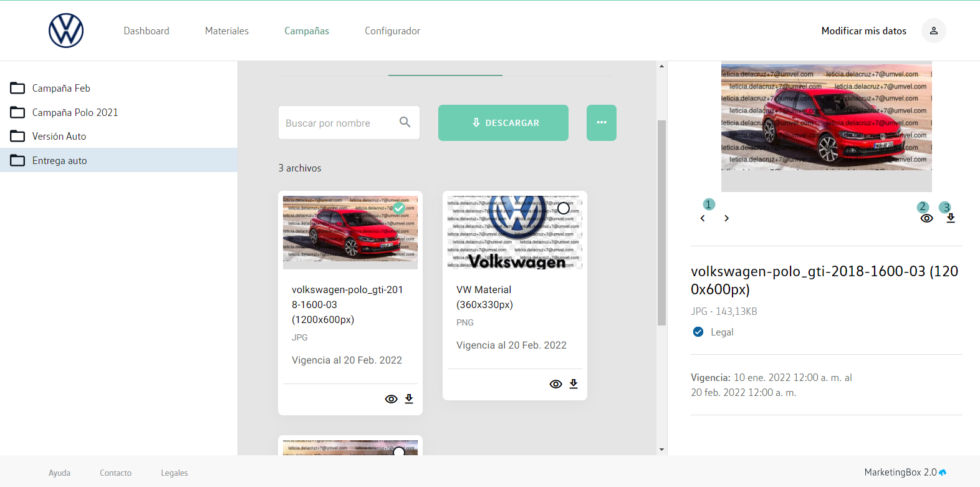Click 'JPG · 143,13KB' text
980x487 pixels.
[724, 311]
